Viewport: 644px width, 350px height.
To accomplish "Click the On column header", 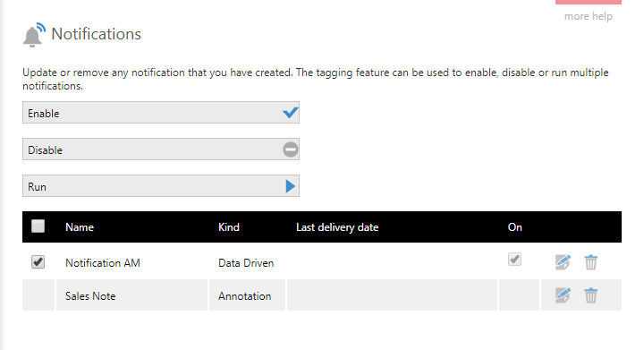I will pyautogui.click(x=514, y=227).
